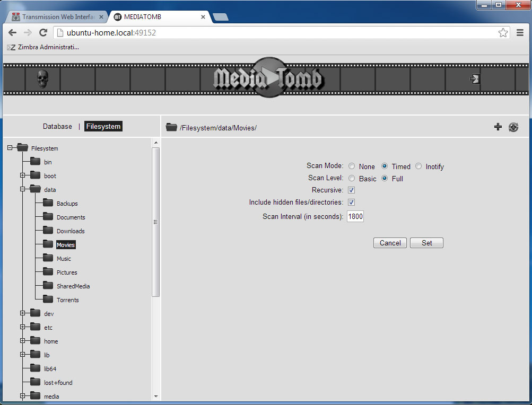Click the Torrents folder icon
Image resolution: width=532 pixels, height=405 pixels.
48,299
